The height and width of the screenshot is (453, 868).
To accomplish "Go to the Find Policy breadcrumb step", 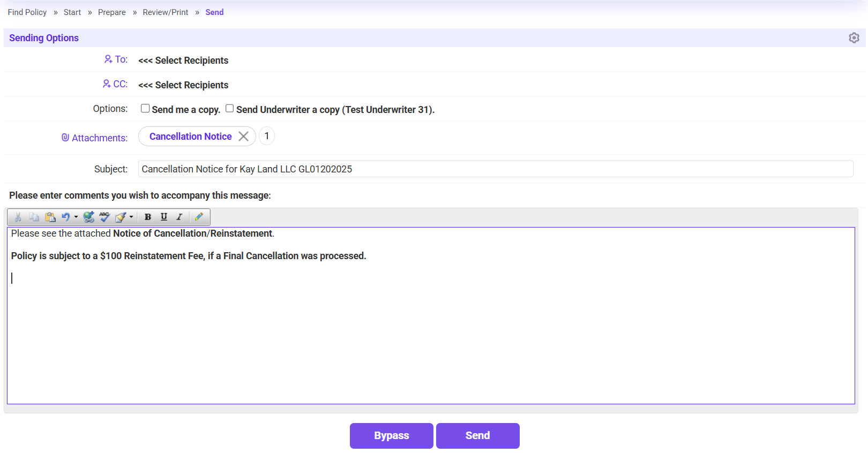I will coord(27,12).
